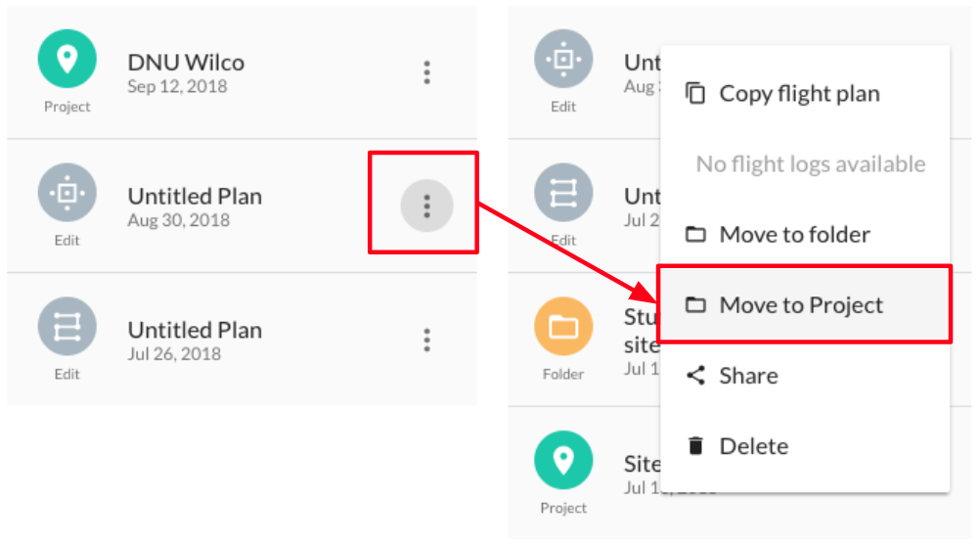Click the No flight logs available entry
Viewport: 980px width, 547px height.
tap(811, 163)
